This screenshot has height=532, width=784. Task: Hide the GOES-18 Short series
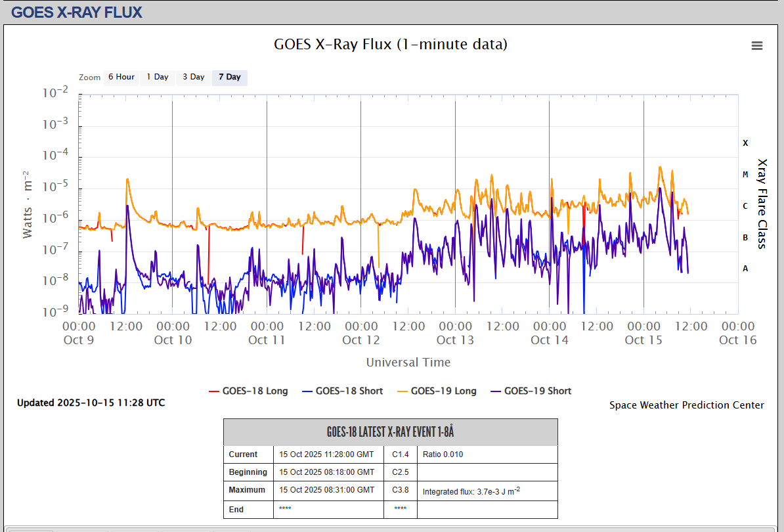[x=349, y=391]
